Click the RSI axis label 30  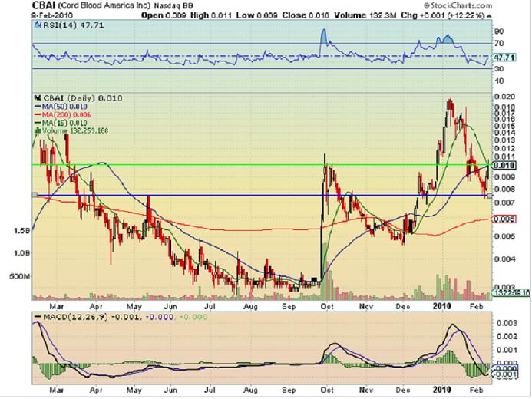pyautogui.click(x=499, y=69)
